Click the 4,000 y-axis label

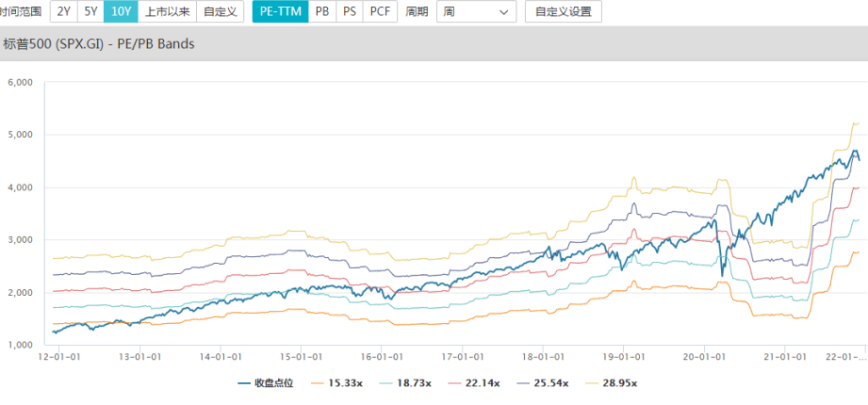coord(21,187)
